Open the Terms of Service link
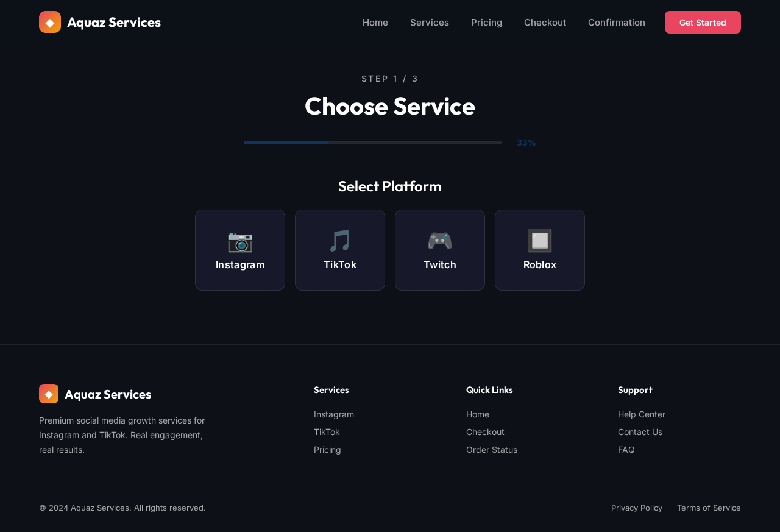Viewport: 780px width, 532px height. pyautogui.click(x=709, y=508)
